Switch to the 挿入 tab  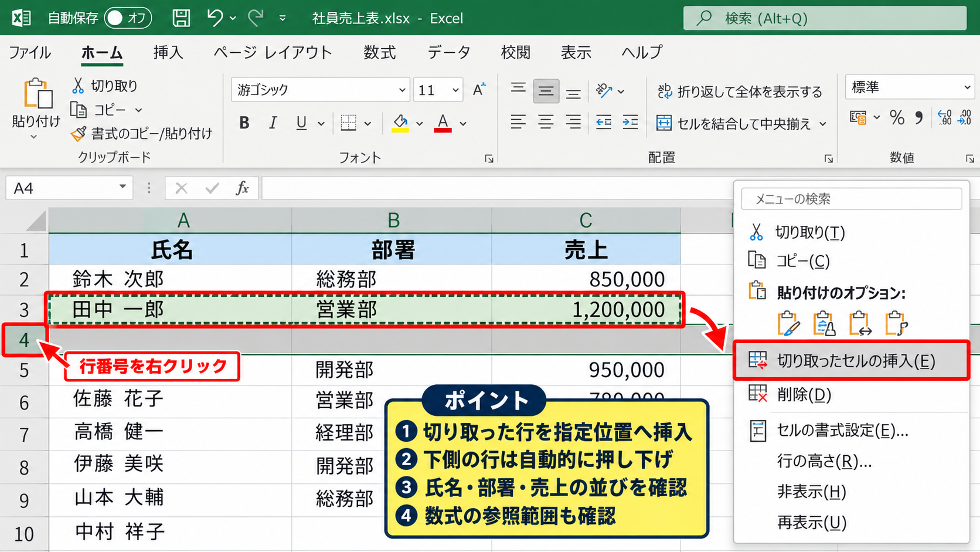[x=168, y=52]
